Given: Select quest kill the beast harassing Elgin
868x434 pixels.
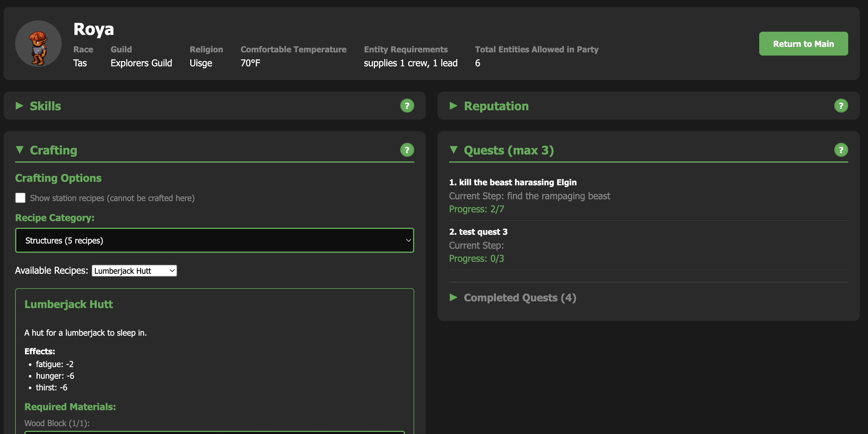Looking at the screenshot, I should coord(513,182).
